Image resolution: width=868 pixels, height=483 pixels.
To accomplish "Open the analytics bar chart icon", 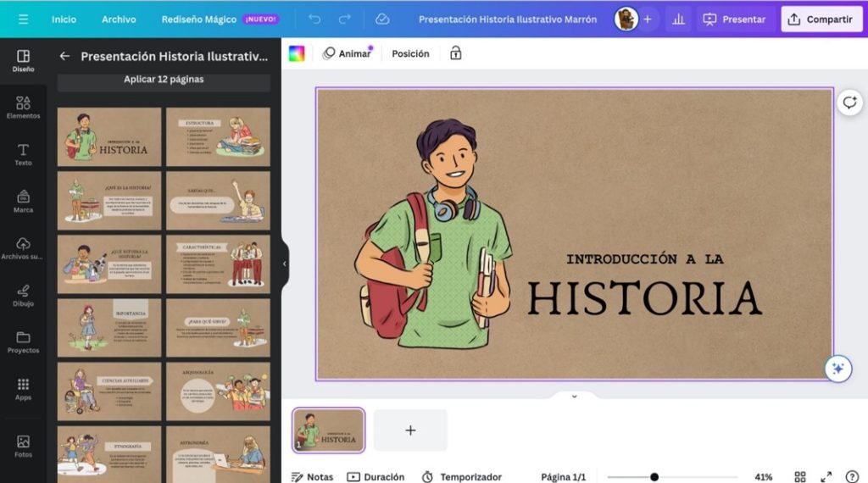I will (x=677, y=19).
